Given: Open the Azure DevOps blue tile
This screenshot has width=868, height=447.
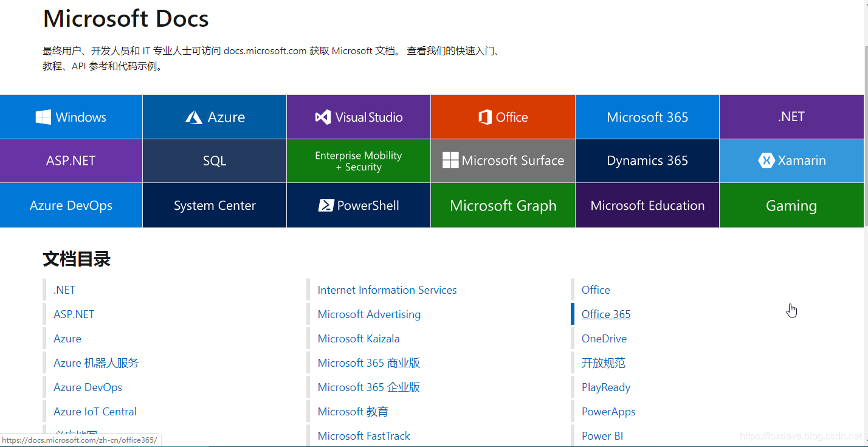Looking at the screenshot, I should tap(71, 206).
